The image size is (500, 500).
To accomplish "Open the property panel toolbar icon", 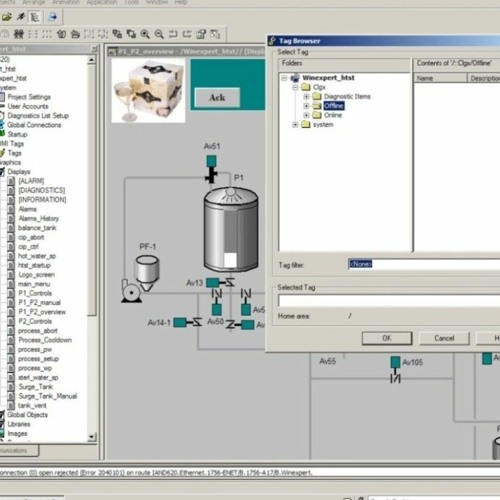I will click(201, 34).
